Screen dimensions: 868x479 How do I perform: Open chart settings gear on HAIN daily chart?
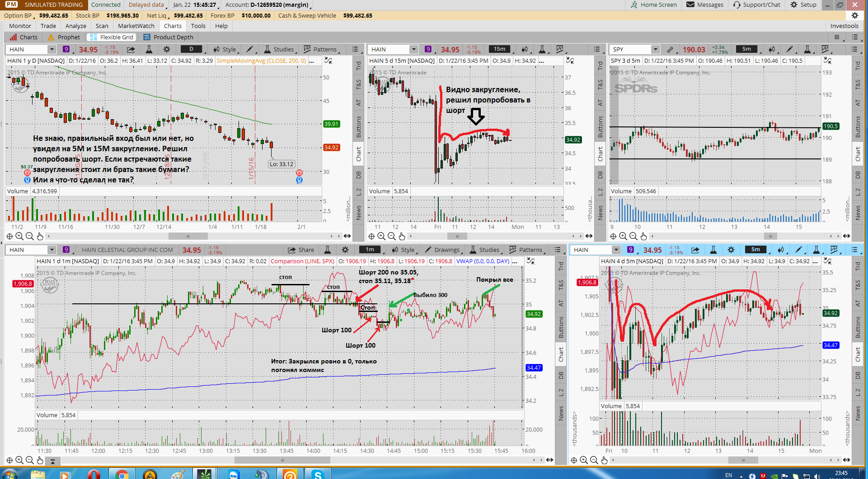pyautogui.click(x=167, y=49)
